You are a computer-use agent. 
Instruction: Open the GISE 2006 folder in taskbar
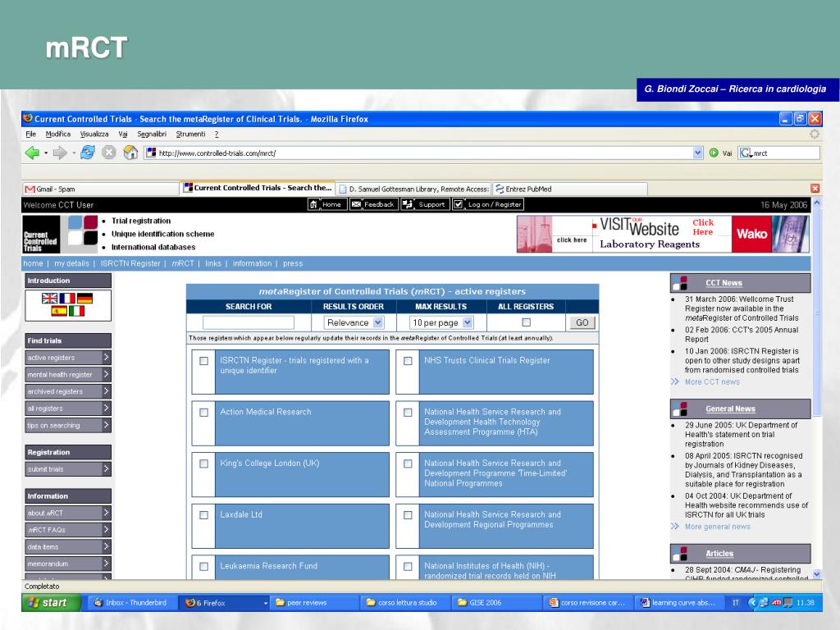click(x=496, y=603)
